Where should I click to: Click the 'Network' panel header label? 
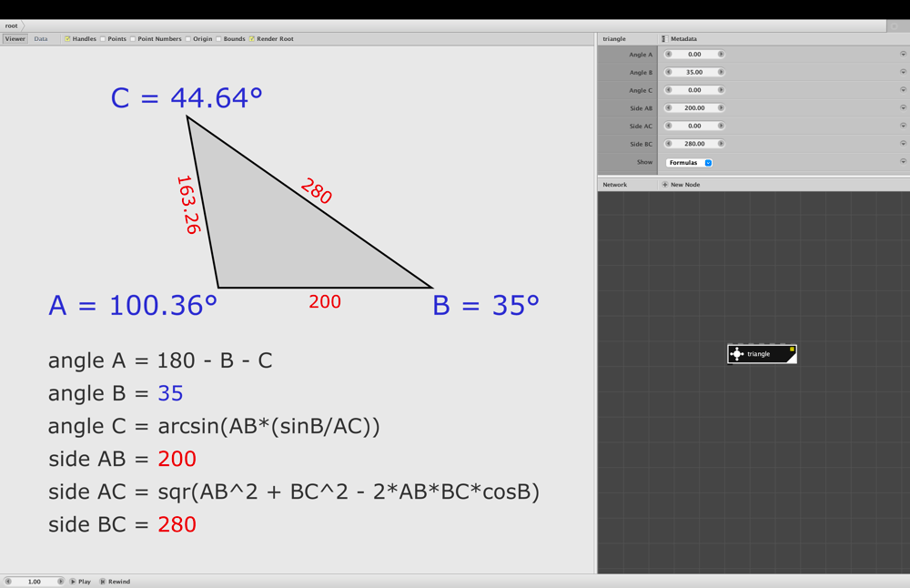pos(614,185)
